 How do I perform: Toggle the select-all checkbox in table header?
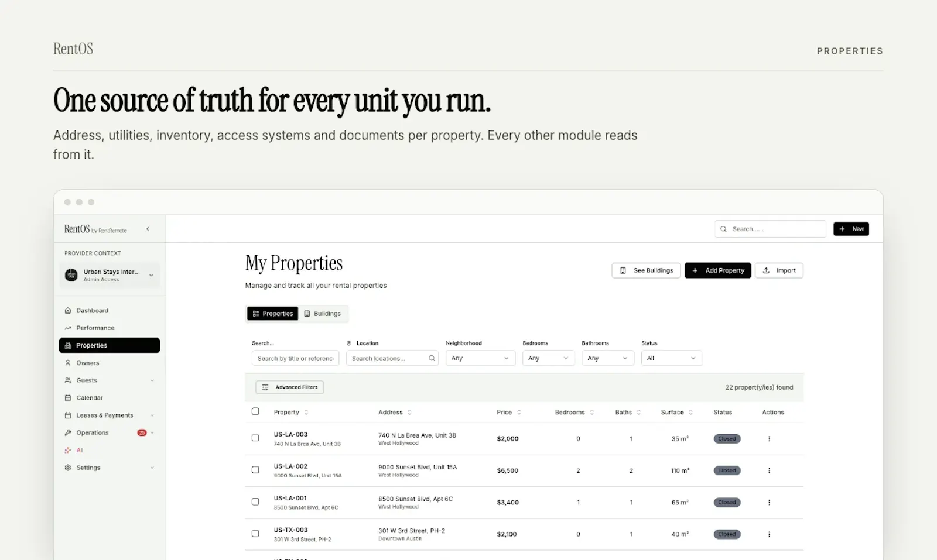(x=255, y=411)
